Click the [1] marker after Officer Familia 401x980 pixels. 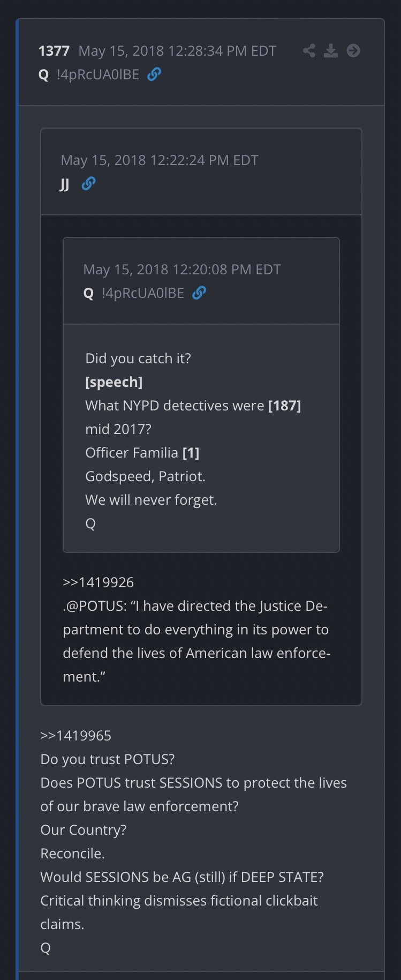coord(191,453)
